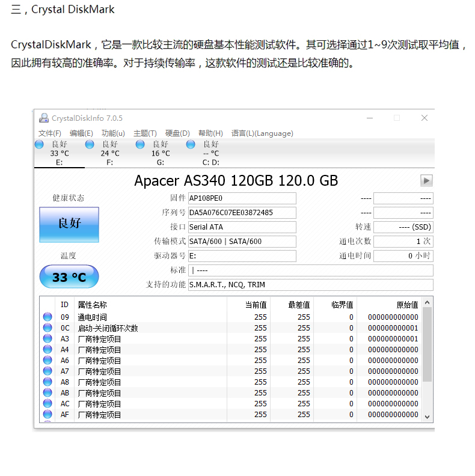Click the status orb of attribute A6
Viewport: 475px width, 476px height.
(47, 360)
